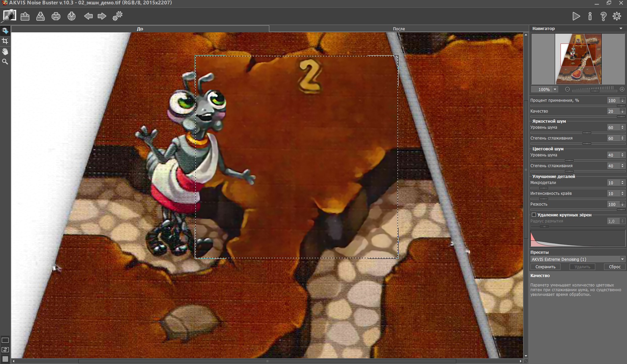627x364 pixels.
Task: Click the share/publish globe icon
Action: (72, 16)
